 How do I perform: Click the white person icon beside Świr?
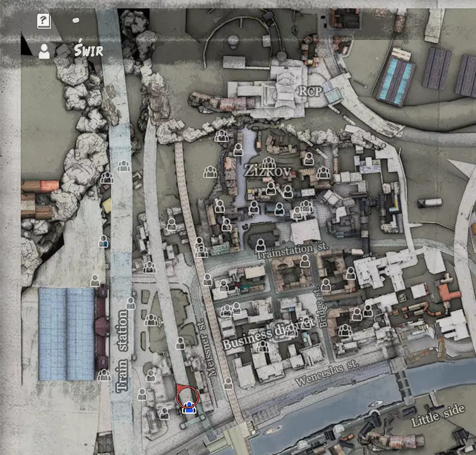pos(44,51)
